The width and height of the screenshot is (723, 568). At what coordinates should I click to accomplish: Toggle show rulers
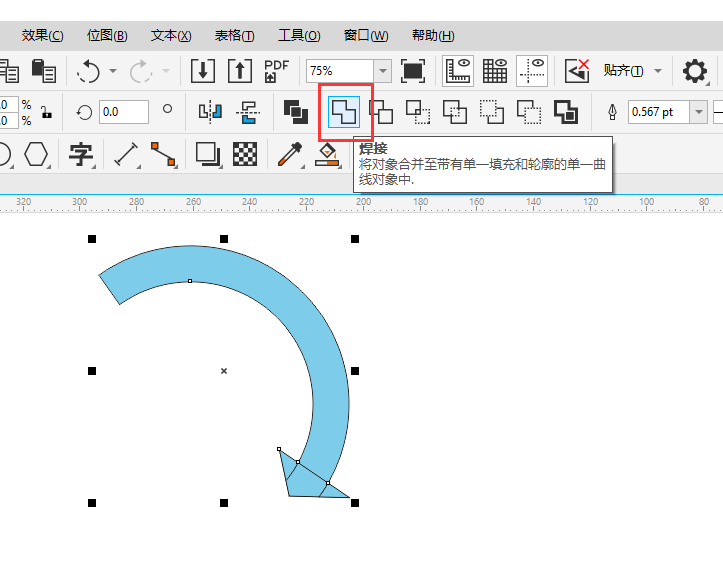[x=459, y=71]
